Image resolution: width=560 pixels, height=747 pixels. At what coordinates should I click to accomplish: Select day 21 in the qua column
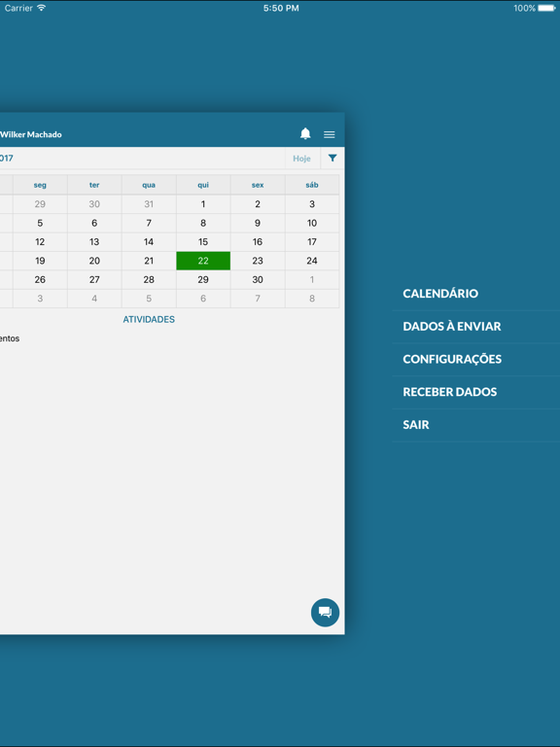[149, 261]
